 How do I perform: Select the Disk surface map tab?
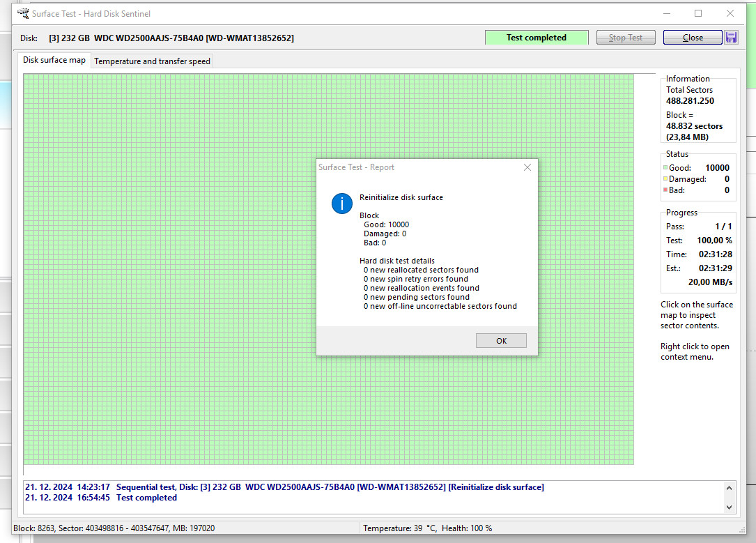pos(54,61)
